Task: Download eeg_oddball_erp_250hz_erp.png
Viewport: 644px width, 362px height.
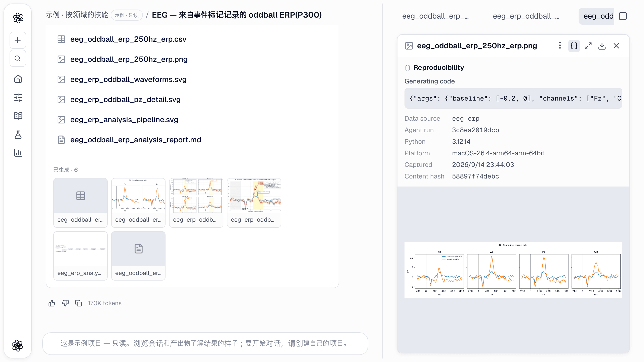Action: tap(602, 46)
